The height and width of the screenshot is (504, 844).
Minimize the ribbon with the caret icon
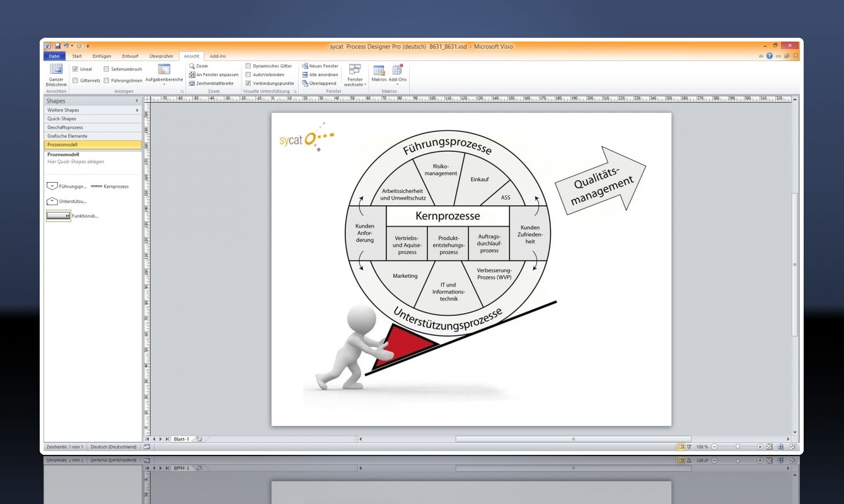click(761, 56)
